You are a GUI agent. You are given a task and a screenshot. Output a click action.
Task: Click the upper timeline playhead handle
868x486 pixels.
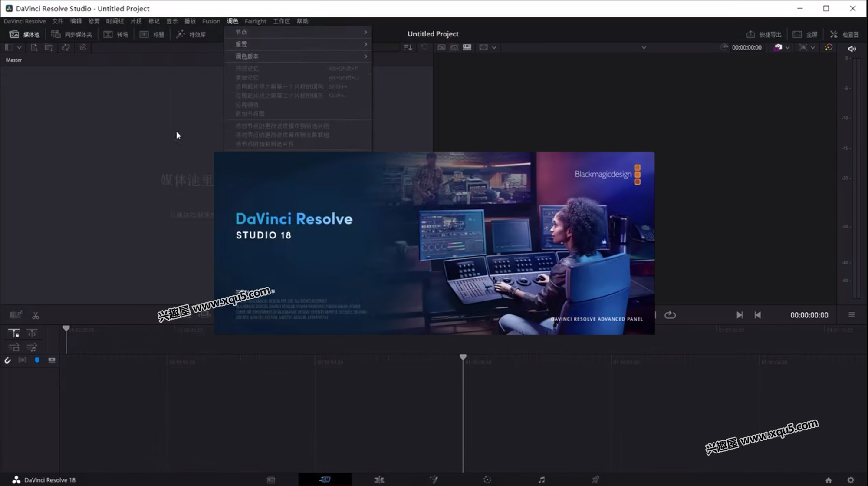click(66, 328)
